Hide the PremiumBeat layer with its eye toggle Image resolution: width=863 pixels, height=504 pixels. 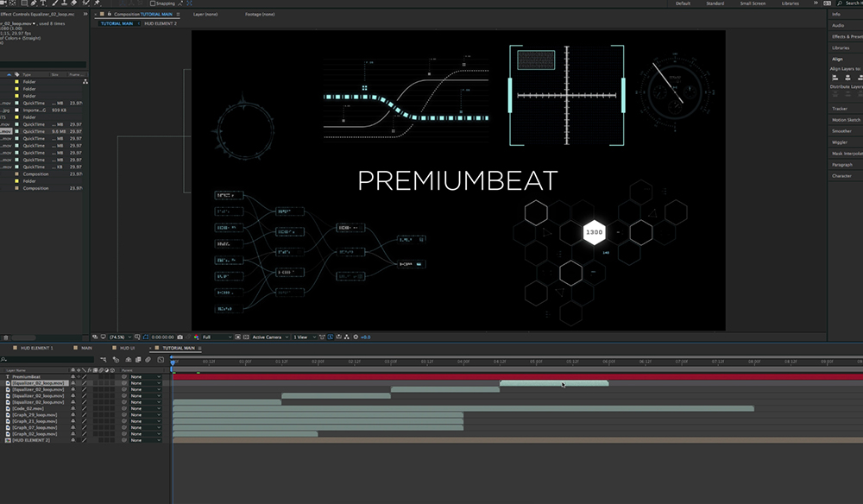[x=2, y=377]
